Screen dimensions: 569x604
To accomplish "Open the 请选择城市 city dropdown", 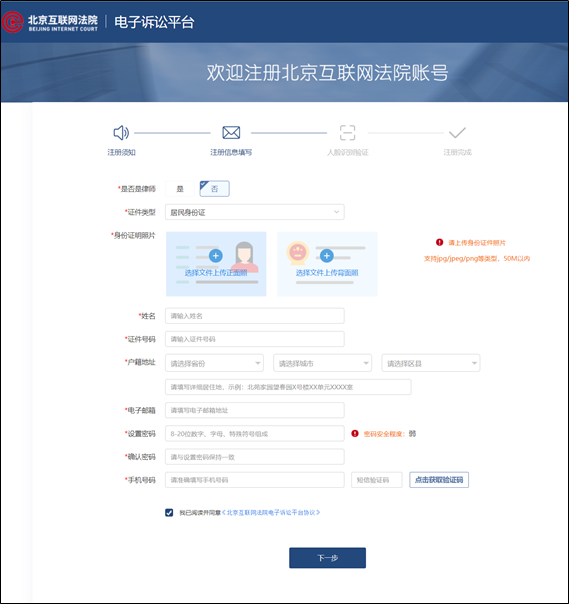I will 322,363.
